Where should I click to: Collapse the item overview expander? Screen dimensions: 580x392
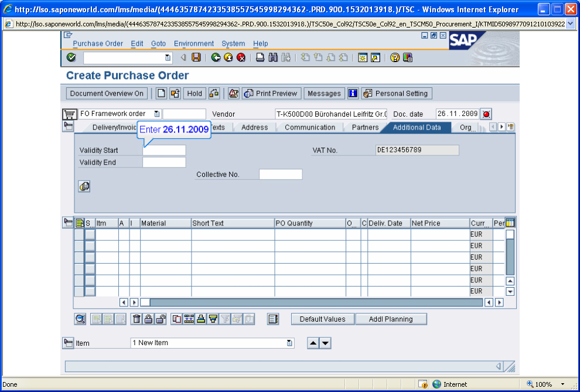coord(68,222)
